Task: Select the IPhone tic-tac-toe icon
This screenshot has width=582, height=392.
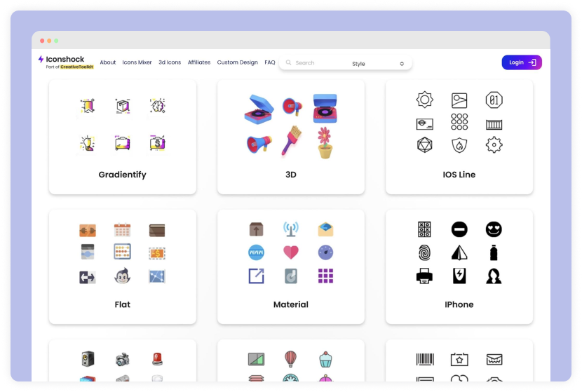Action: (424, 229)
